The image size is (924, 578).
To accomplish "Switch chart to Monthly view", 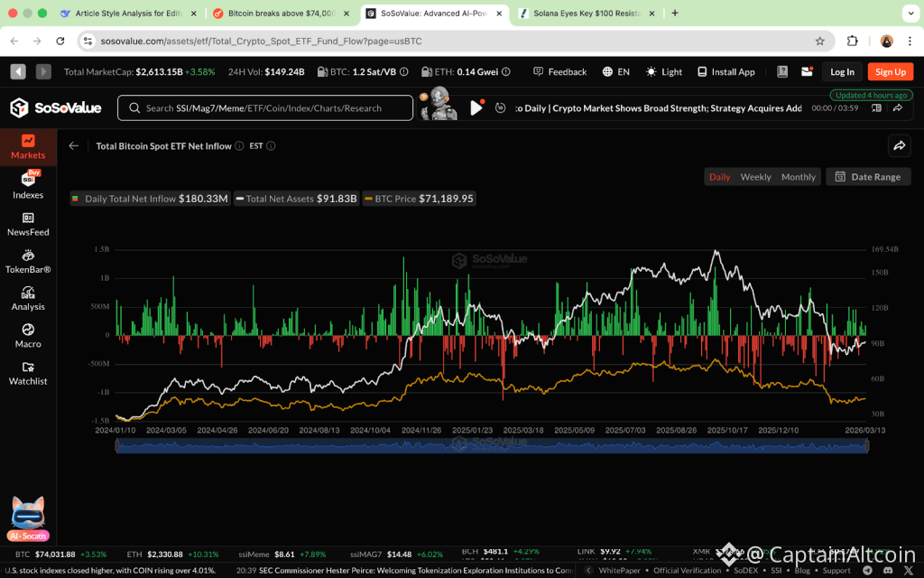I will point(798,177).
